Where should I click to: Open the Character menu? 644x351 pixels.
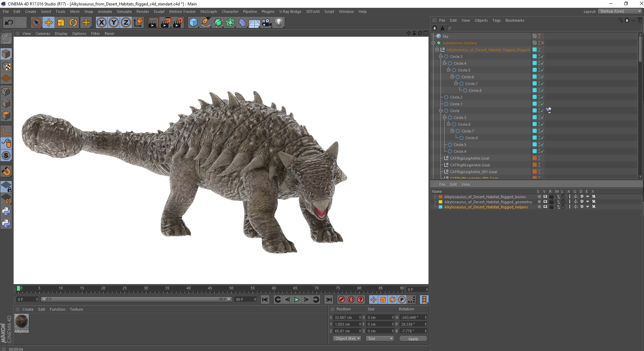tap(230, 12)
